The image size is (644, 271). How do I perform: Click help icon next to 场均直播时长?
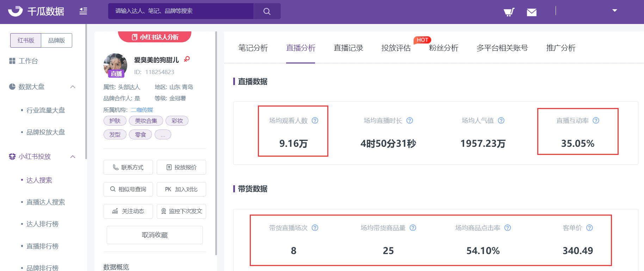[410, 121]
